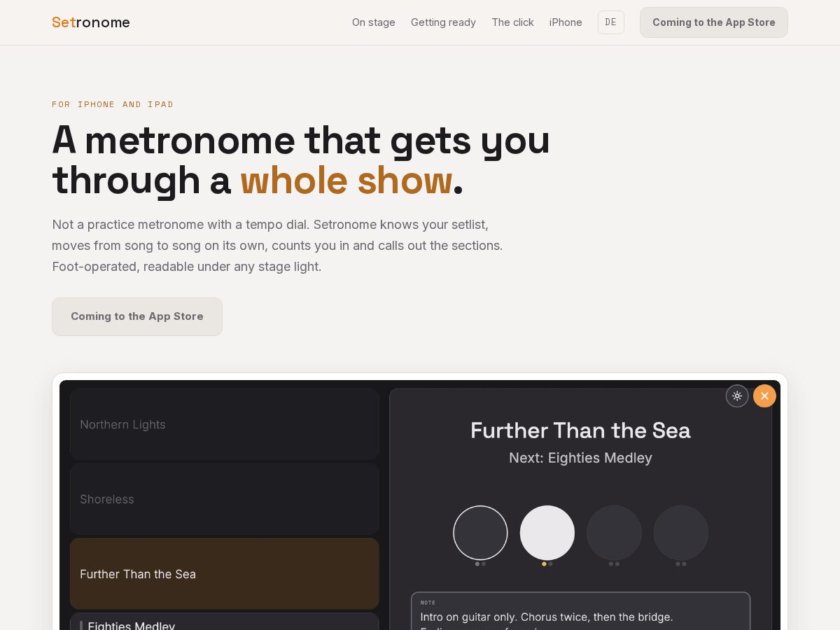Image resolution: width=840 pixels, height=630 pixels.
Task: Click the bright white beat circle
Action: tap(547, 533)
